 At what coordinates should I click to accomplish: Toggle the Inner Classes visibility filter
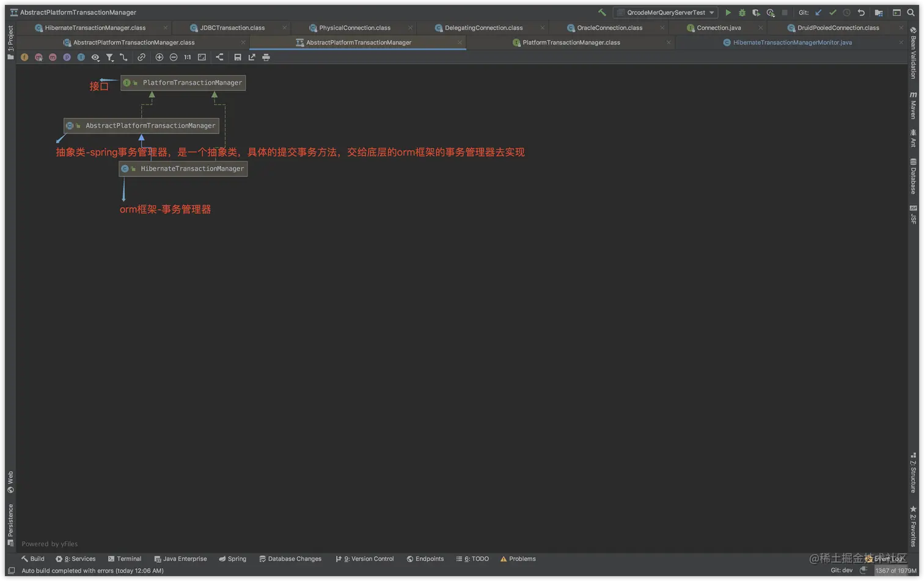point(81,57)
